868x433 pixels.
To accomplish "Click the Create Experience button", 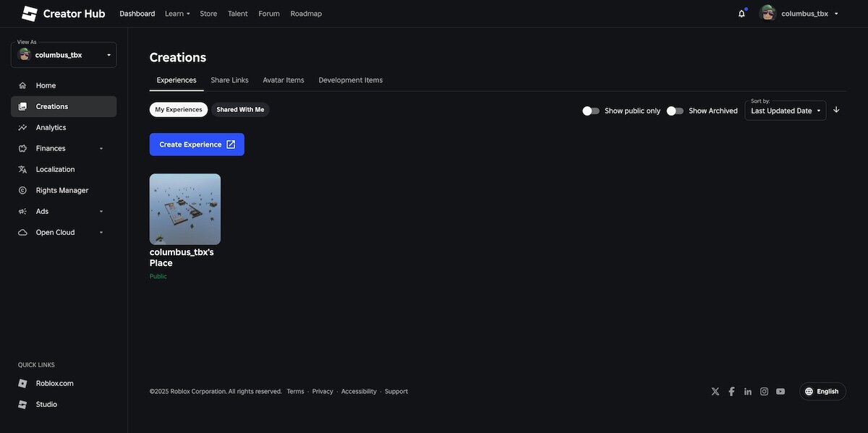I will (x=197, y=145).
